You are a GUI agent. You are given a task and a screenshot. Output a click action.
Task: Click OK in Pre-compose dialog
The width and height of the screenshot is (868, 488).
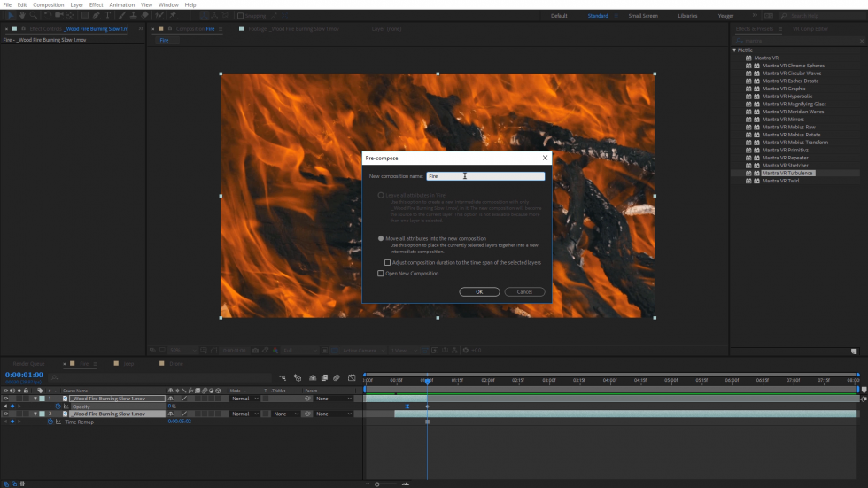479,291
